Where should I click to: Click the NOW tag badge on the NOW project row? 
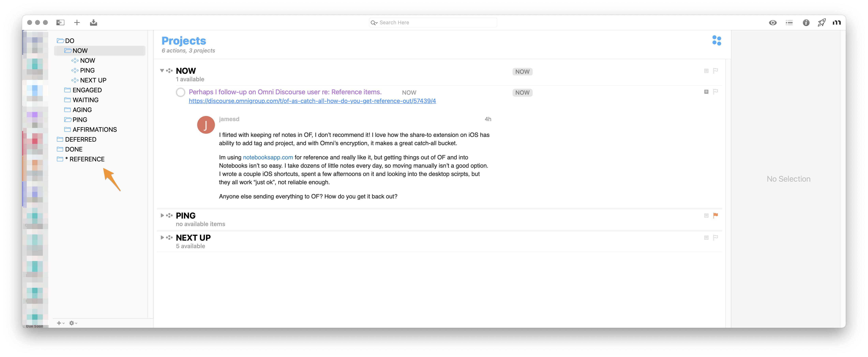pos(522,72)
